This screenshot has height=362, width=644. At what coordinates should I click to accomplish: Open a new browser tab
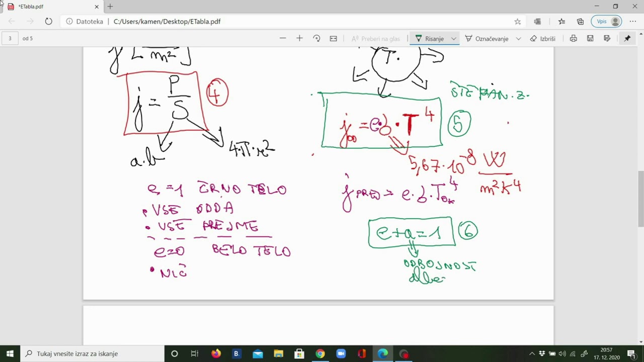coord(110,7)
